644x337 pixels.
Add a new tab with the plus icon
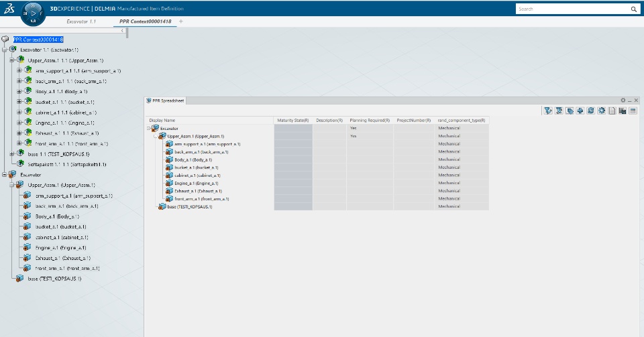click(x=180, y=21)
